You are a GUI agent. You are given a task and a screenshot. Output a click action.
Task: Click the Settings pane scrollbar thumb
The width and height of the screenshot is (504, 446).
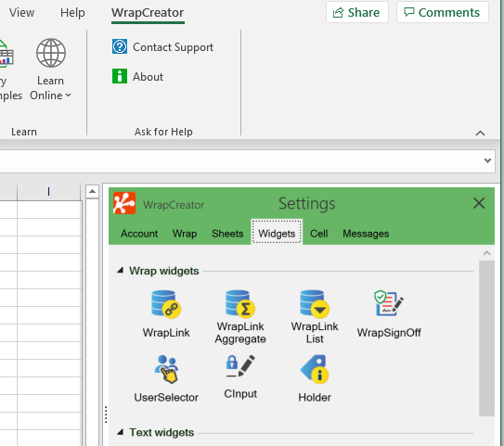pyautogui.click(x=486, y=338)
